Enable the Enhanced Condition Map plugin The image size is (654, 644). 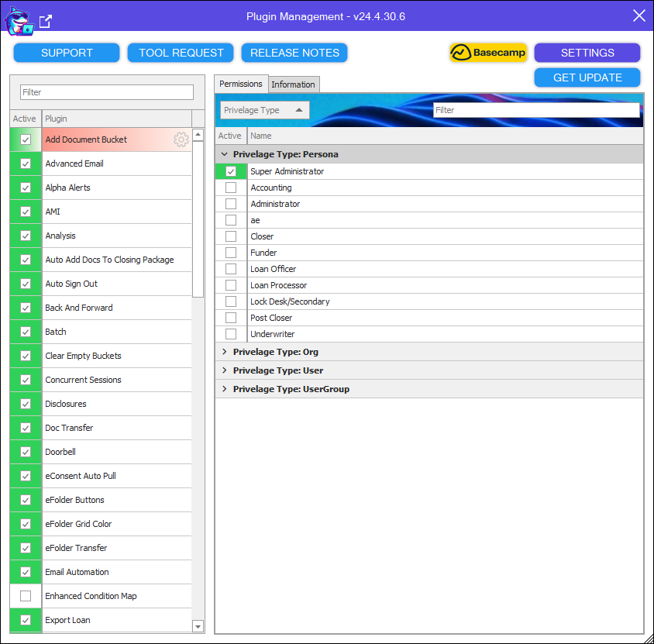26,596
